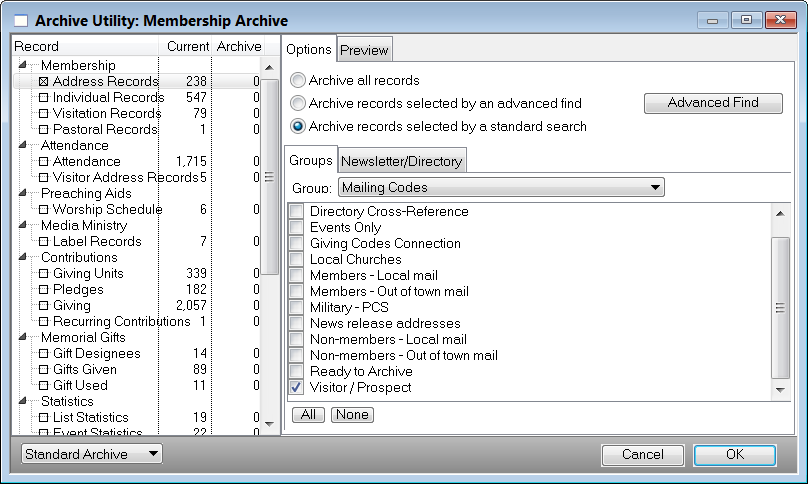Uncheck the Visitor / Prospect checkbox
This screenshot has width=808, height=484.
click(x=297, y=387)
